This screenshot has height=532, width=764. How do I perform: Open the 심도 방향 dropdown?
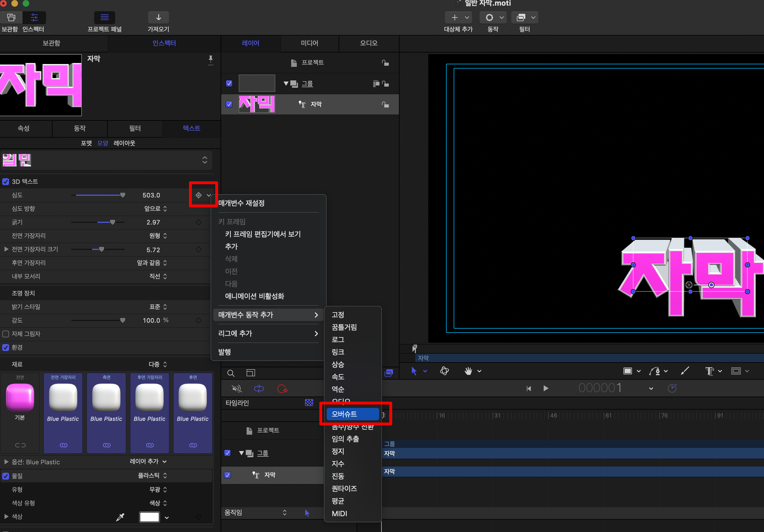click(x=155, y=209)
